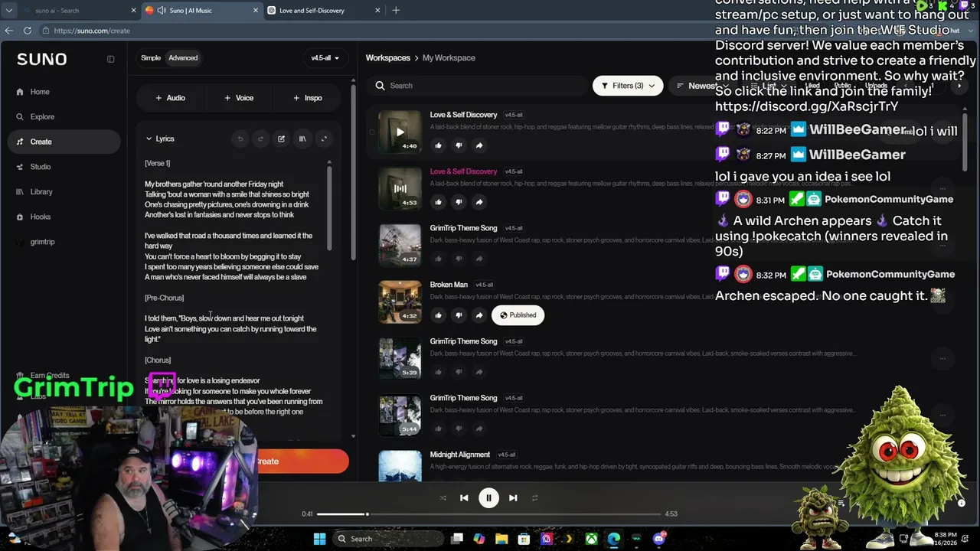
Task: Share the Broken Man song
Action: (x=479, y=315)
